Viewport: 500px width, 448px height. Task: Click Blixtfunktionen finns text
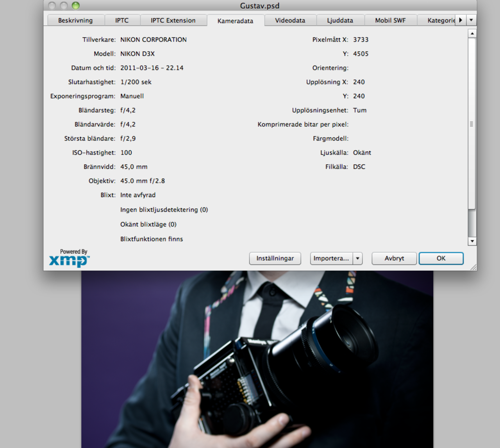[x=152, y=239]
